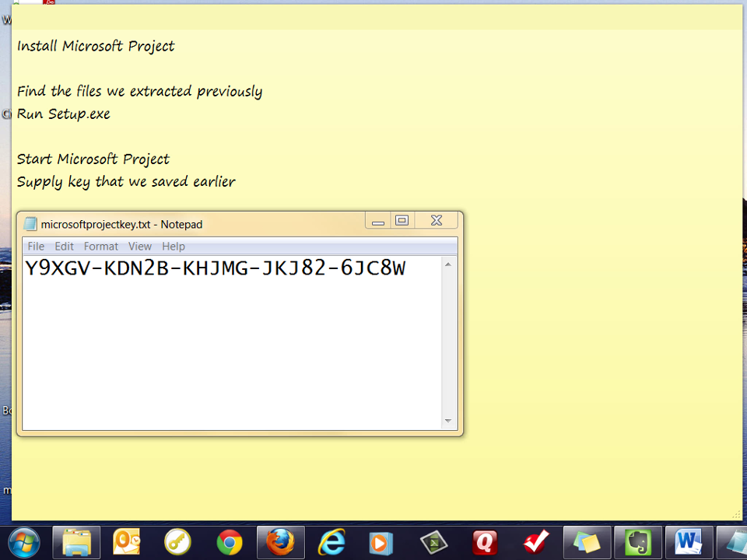The width and height of the screenshot is (747, 560).
Task: Launch Internet Explorer from the taskbar
Action: [x=331, y=541]
